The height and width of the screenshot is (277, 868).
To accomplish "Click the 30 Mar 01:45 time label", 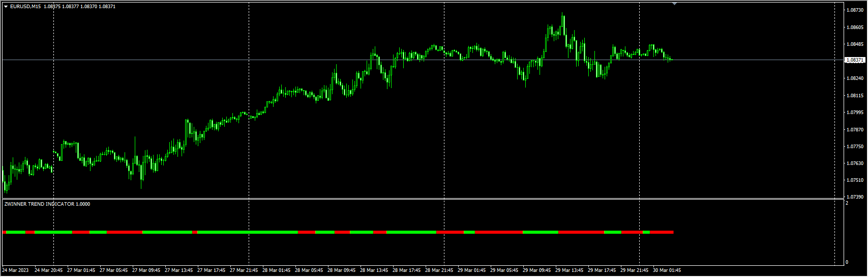I will tap(667, 270).
